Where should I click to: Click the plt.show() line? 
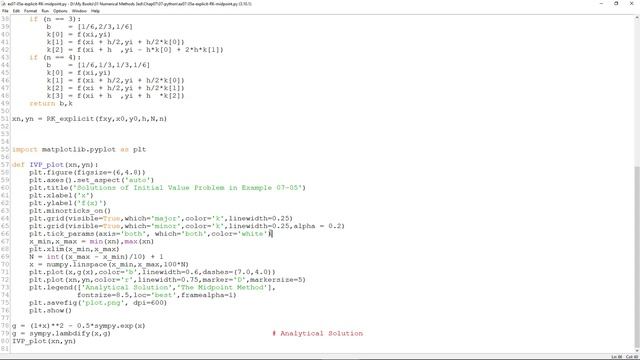click(50, 311)
